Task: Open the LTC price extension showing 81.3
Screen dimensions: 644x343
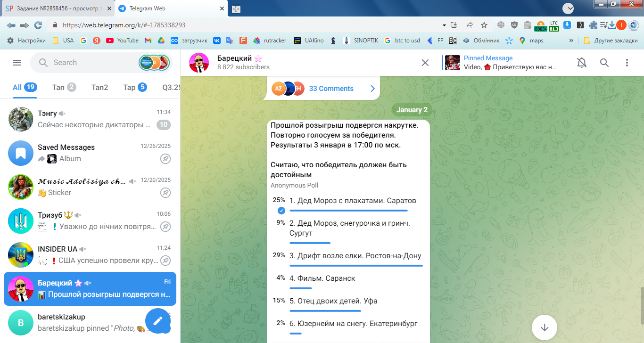Action: point(553,25)
